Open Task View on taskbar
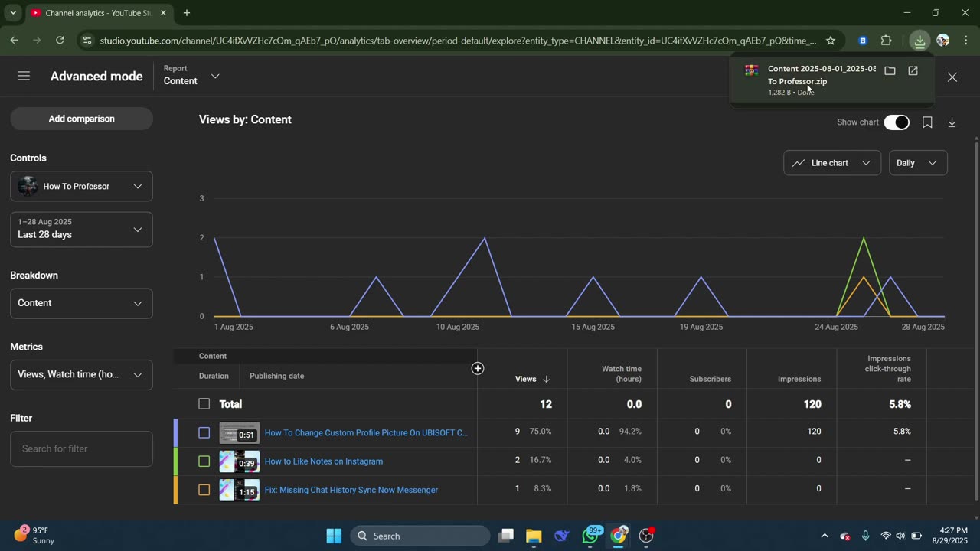This screenshot has height=551, width=980. tap(506, 536)
